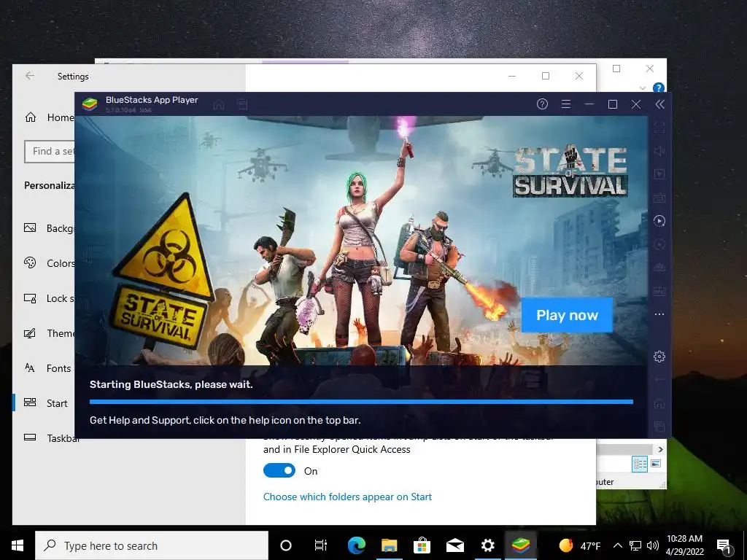Click the BlueStacks logo in title bar
Viewport: 747px width, 560px height.
point(90,104)
